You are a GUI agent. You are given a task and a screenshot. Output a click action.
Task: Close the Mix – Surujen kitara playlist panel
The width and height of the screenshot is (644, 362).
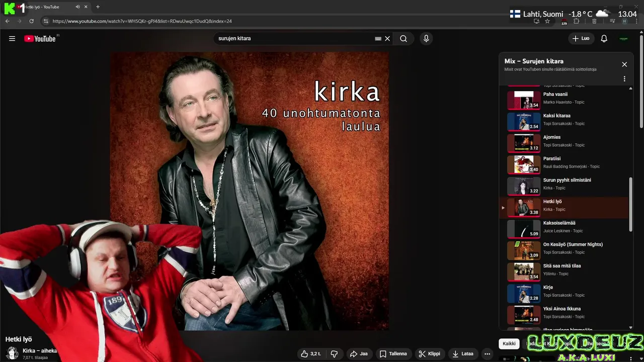624,64
